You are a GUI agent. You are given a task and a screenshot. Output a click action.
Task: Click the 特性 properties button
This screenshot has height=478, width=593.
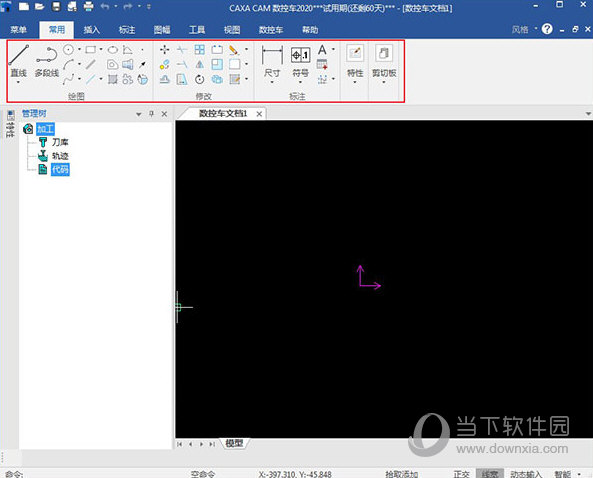[x=355, y=62]
